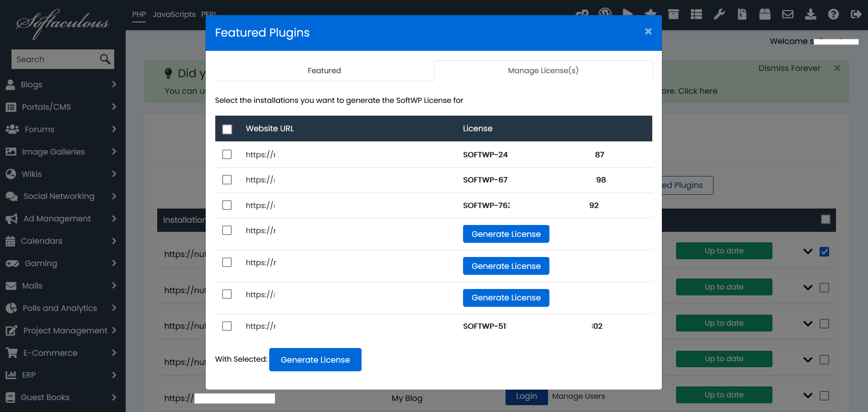Viewport: 868px width, 412px height.
Task: Expand the Blogs category chevron
Action: coord(114,84)
